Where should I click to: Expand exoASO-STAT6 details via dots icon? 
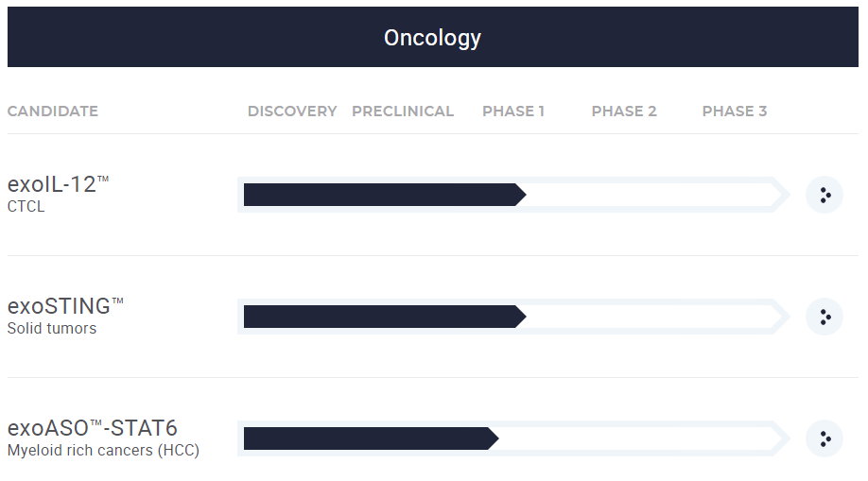click(825, 438)
